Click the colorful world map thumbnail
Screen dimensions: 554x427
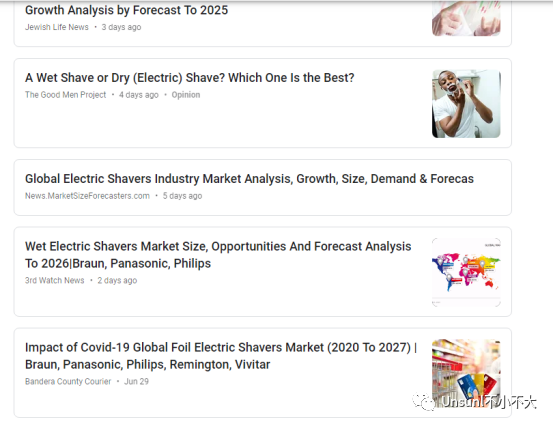[x=466, y=272]
